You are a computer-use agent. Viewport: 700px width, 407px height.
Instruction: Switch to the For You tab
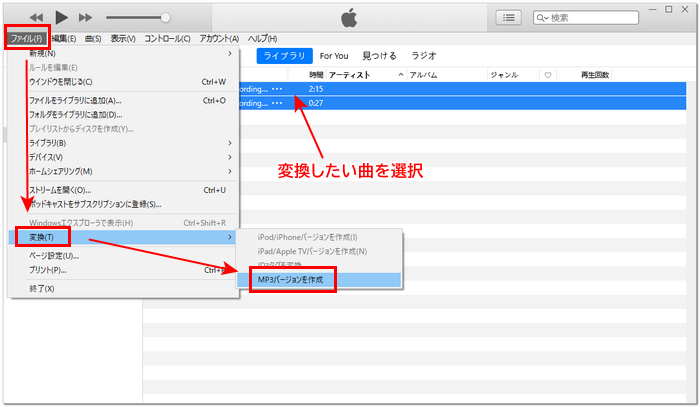[334, 56]
